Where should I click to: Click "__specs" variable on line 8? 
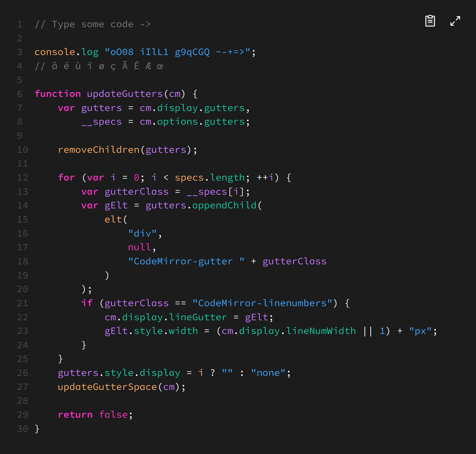(102, 122)
